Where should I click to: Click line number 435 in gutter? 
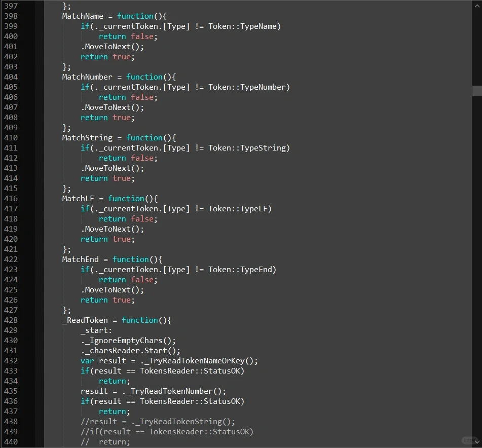point(11,391)
